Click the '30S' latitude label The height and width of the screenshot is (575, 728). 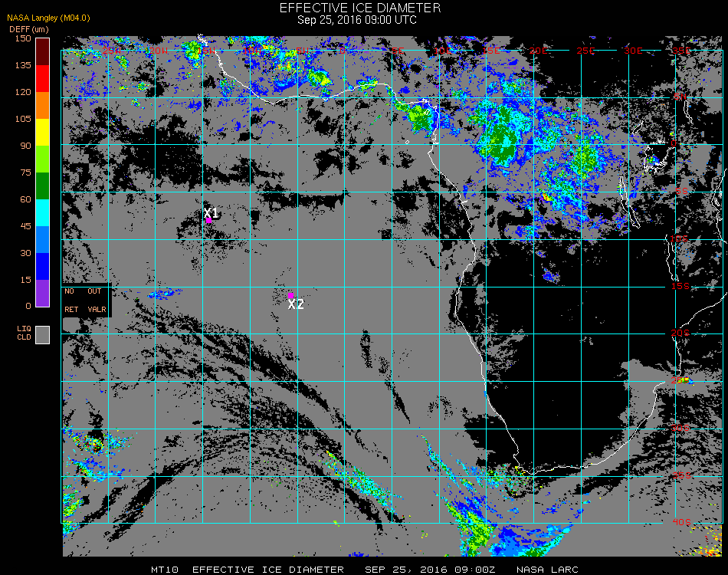[680, 428]
